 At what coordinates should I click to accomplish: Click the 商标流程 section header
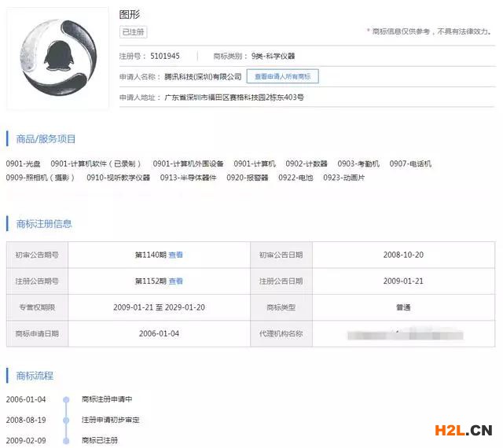point(35,376)
